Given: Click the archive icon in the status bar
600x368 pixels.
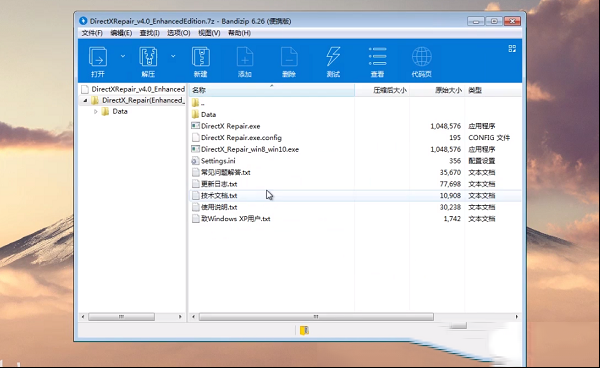Looking at the screenshot, I should coord(304,331).
